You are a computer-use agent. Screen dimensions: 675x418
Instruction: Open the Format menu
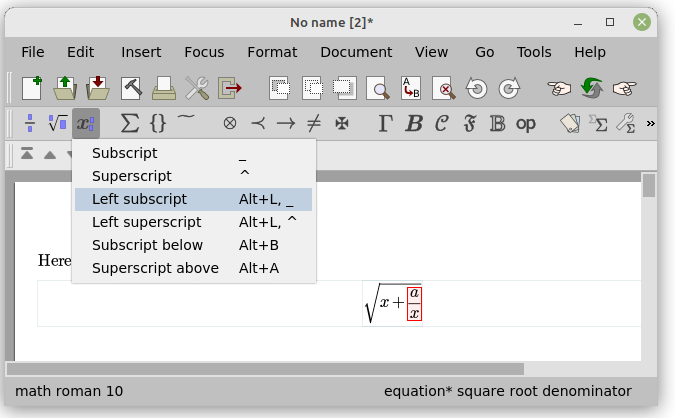click(272, 52)
